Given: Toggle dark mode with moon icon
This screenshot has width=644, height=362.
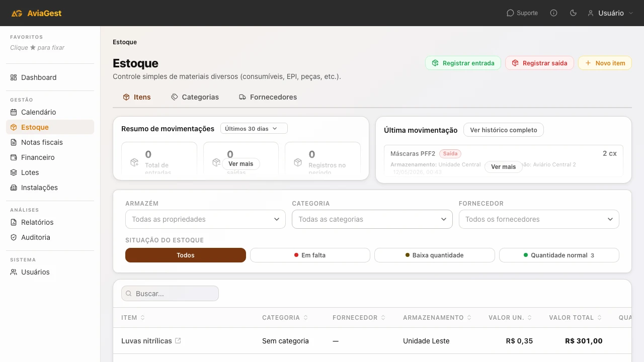Looking at the screenshot, I should tap(573, 13).
